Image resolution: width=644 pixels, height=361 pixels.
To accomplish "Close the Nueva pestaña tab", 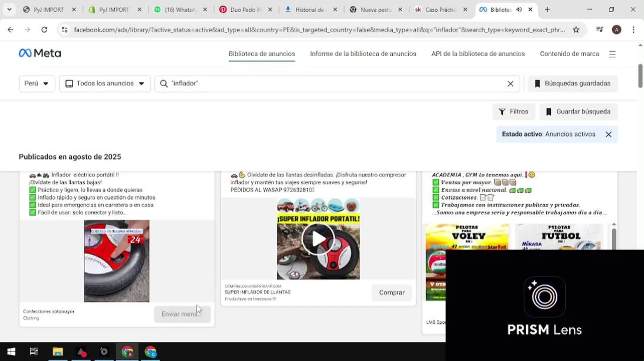I will pyautogui.click(x=400, y=10).
